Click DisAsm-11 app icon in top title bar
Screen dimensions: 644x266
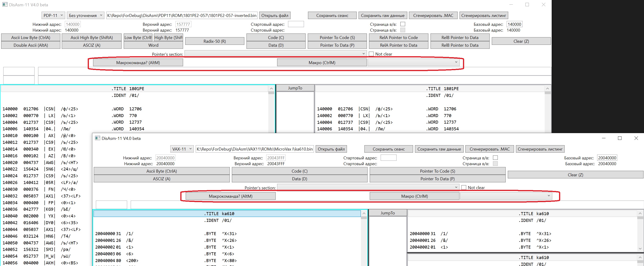(x=5, y=5)
